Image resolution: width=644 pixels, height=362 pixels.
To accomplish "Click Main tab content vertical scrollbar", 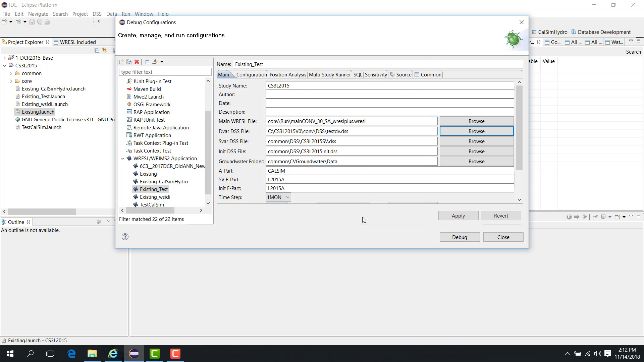I will [x=519, y=128].
